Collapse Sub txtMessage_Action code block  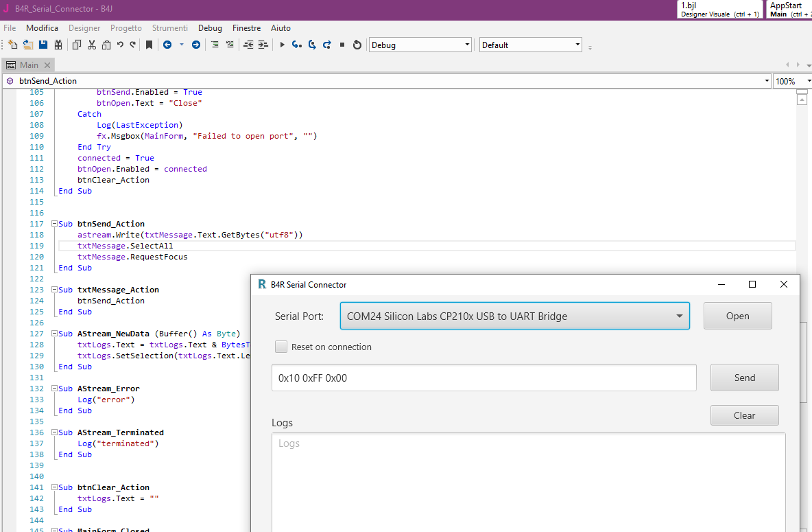click(x=54, y=290)
